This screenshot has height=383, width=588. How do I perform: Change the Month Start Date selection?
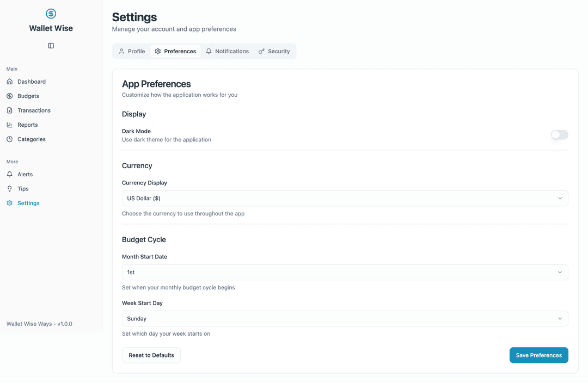tap(345, 272)
